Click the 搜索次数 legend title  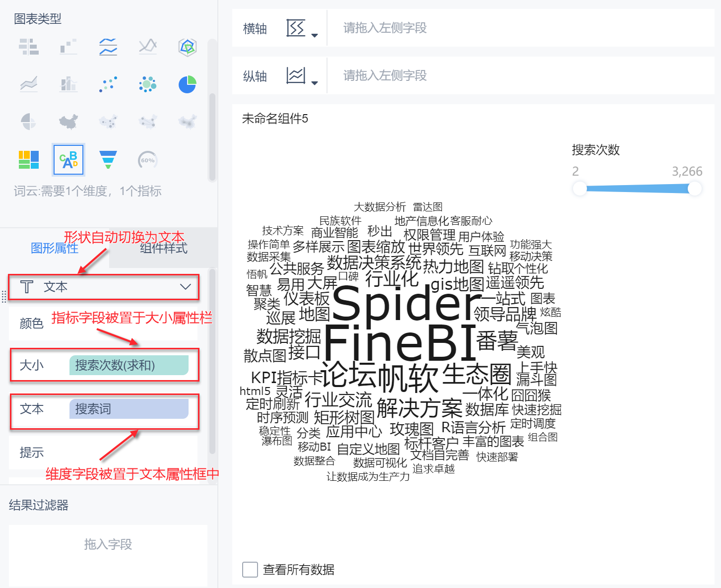click(x=596, y=150)
